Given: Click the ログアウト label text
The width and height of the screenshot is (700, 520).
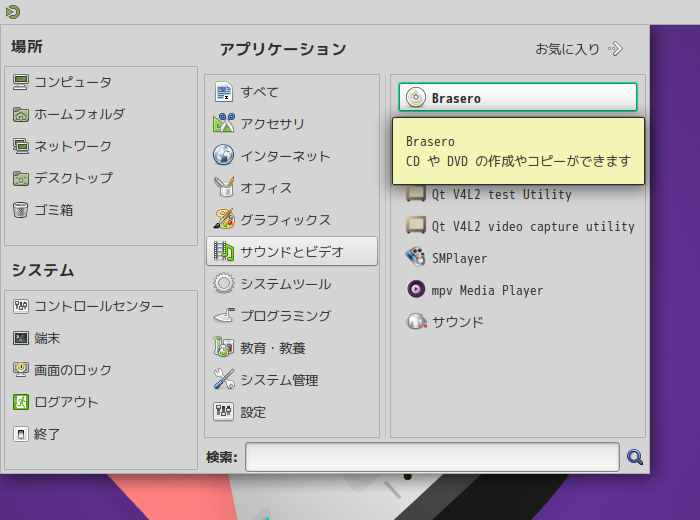Looking at the screenshot, I should tap(66, 402).
